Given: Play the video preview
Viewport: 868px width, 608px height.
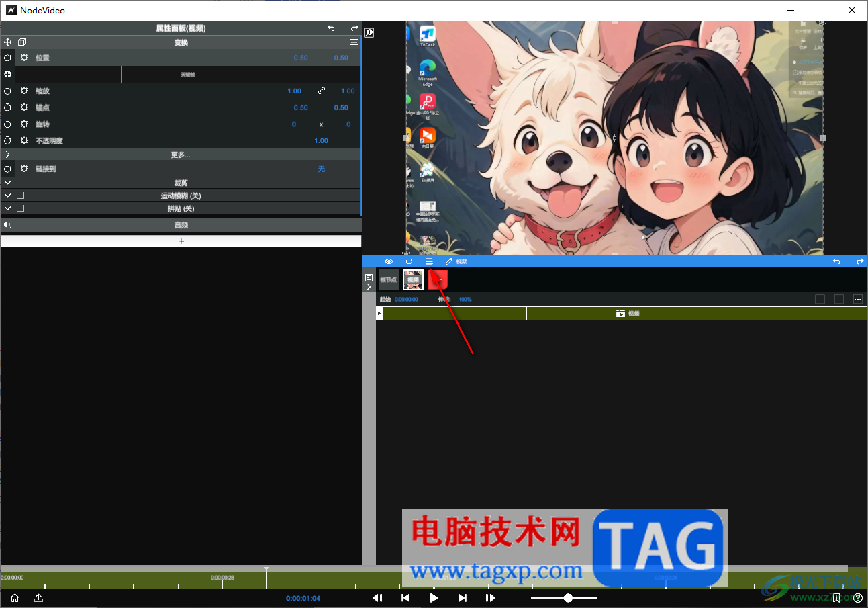Looking at the screenshot, I should [x=434, y=598].
